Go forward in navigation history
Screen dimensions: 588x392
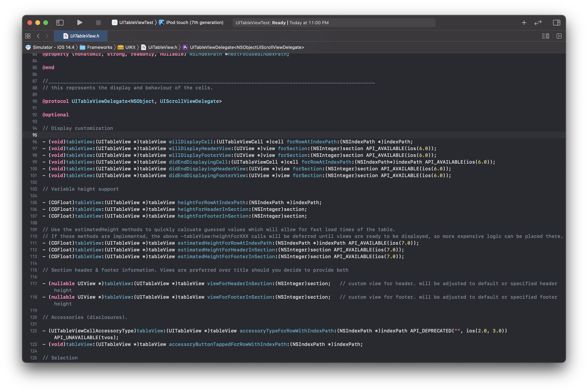click(47, 36)
